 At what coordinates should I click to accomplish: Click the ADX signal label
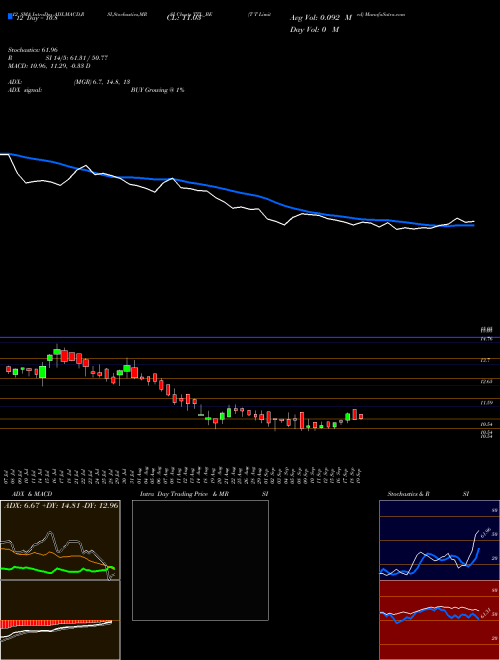pos(25,90)
